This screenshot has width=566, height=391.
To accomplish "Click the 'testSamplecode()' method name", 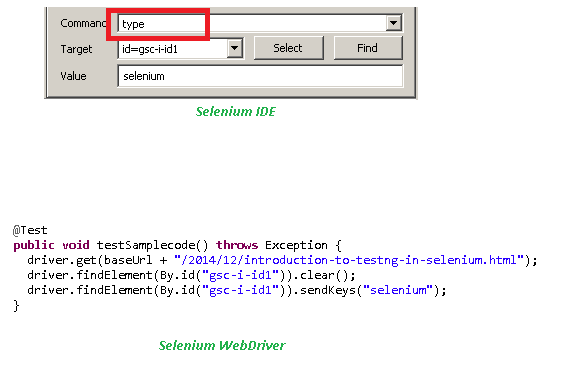I will pyautogui.click(x=152, y=245).
